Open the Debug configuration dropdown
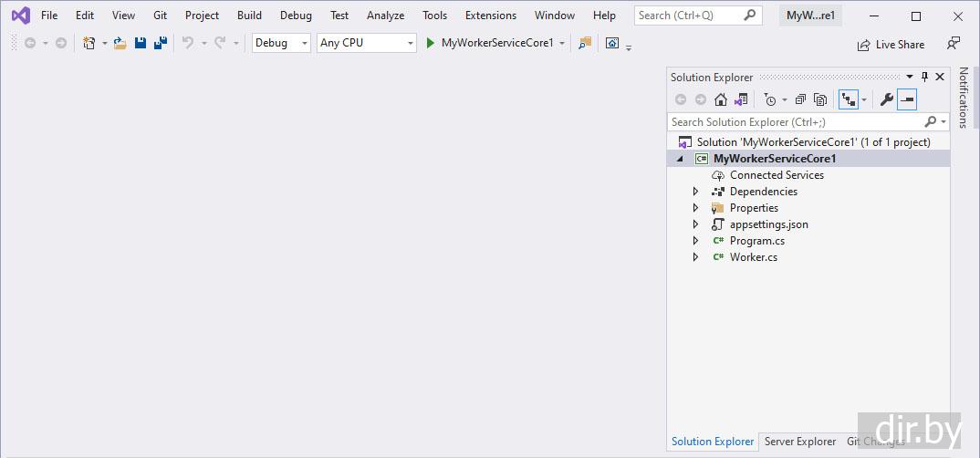 281,43
